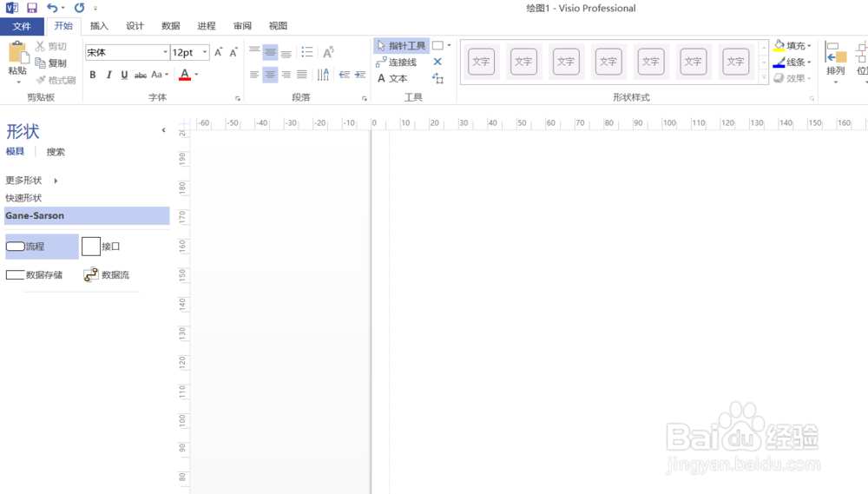868x494 pixels.
Task: Apply the red font color swatch
Action: pos(185,74)
